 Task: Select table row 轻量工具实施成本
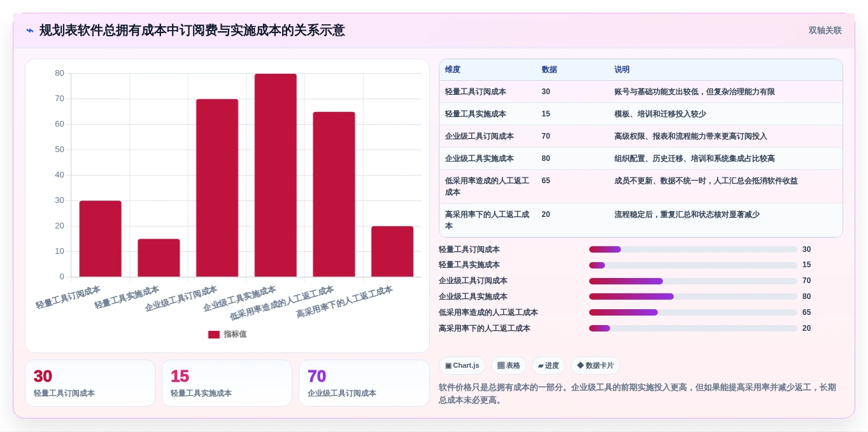[641, 114]
